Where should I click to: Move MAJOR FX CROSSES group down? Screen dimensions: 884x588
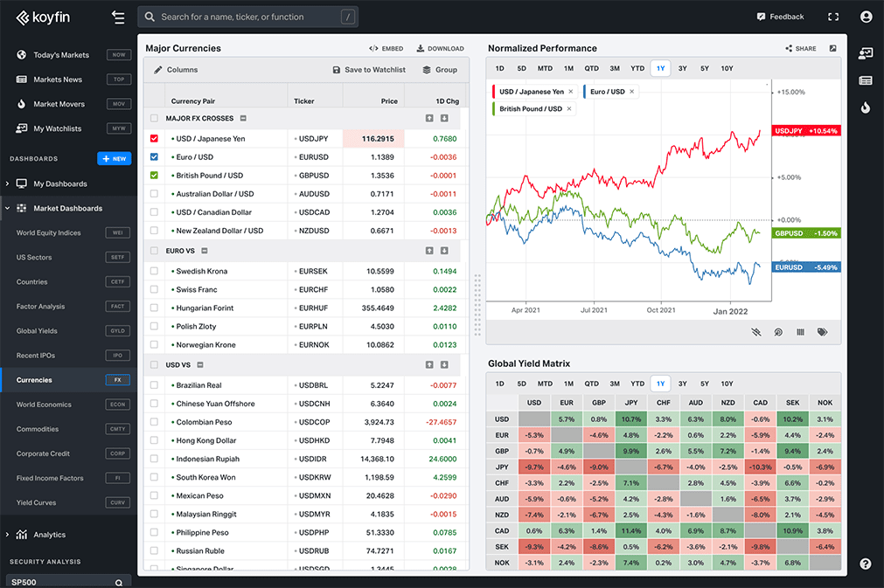[x=444, y=118]
